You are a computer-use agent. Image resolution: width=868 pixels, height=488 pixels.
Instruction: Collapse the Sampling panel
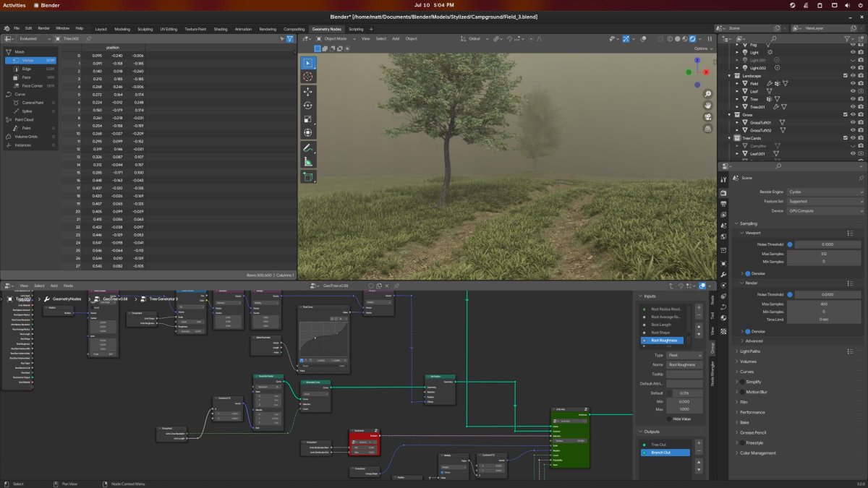point(749,223)
